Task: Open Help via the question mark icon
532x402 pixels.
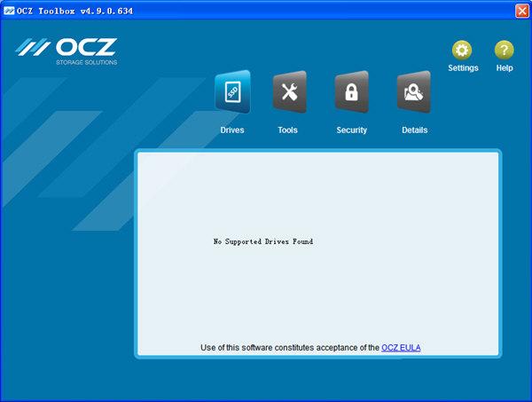Action: [x=505, y=51]
